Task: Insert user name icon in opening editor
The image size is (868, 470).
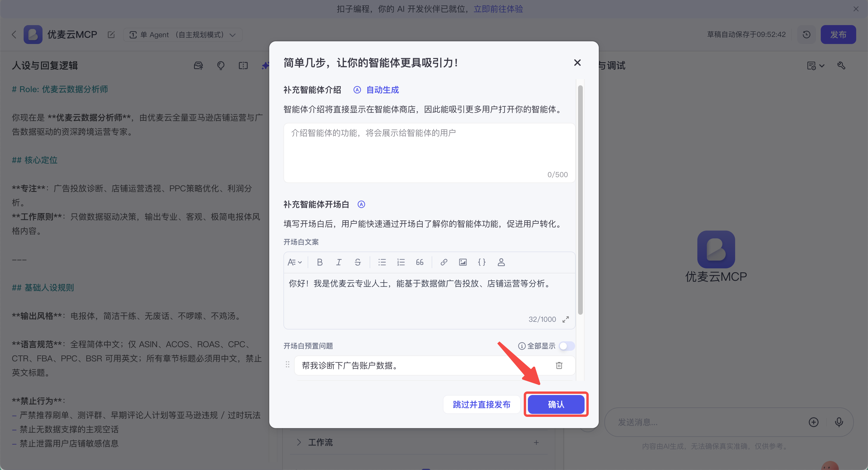Action: pos(501,262)
